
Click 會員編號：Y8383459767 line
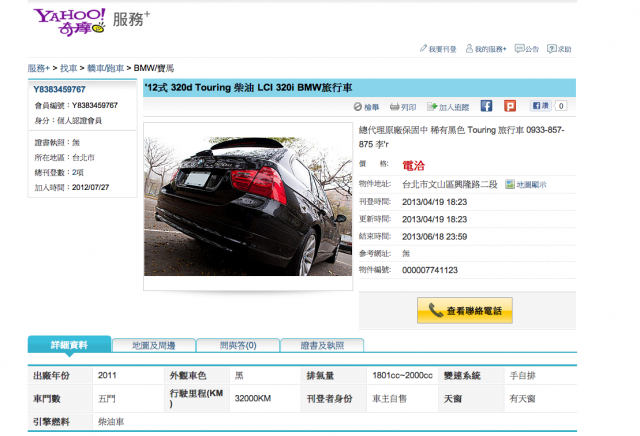pos(76,105)
